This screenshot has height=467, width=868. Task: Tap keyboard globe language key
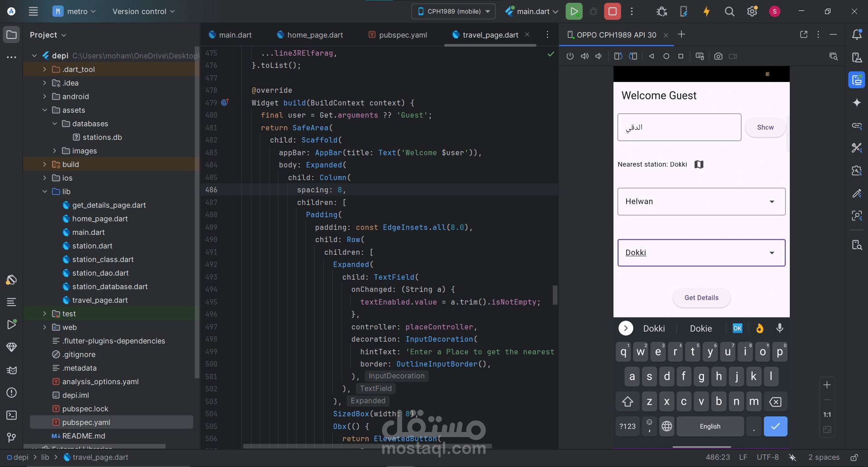[667, 426]
